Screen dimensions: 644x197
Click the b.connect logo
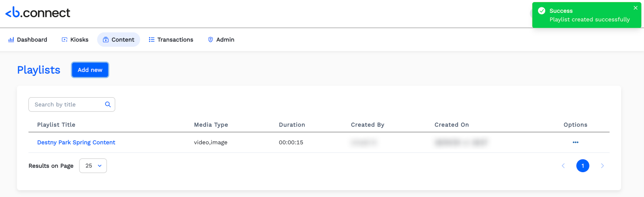click(x=38, y=13)
